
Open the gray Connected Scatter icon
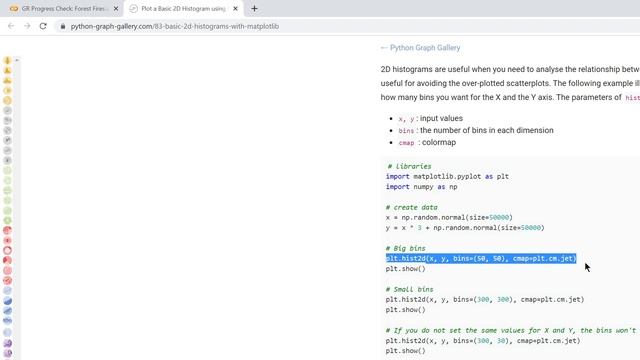(7, 151)
